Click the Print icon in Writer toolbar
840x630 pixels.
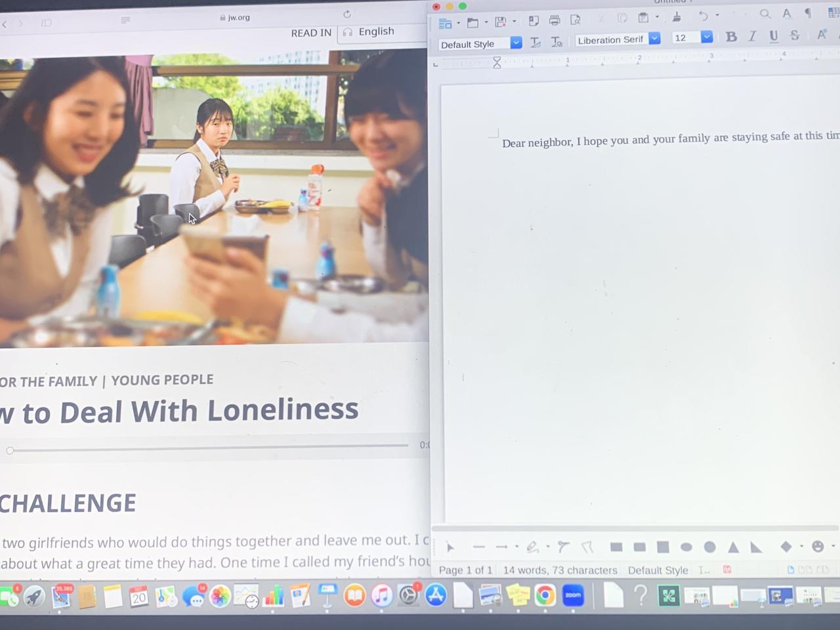(x=555, y=20)
